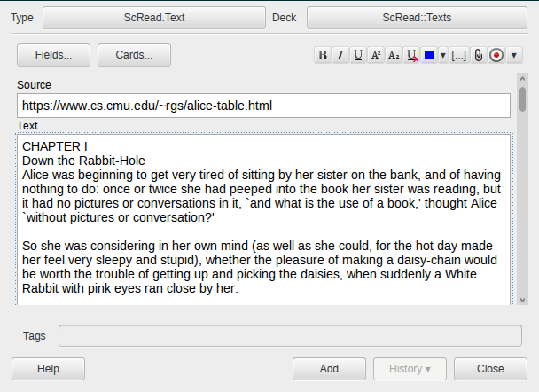Click the 'Source' field label
Screen dimensions: 539x392
coord(34,85)
